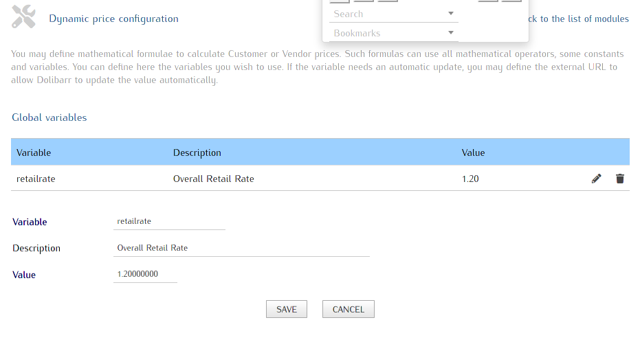Image resolution: width=640 pixels, height=364 pixels.
Task: Click the 1.20 value cell
Action: pyautogui.click(x=470, y=179)
